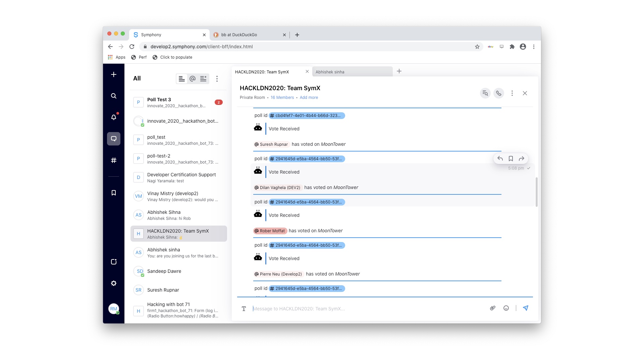Select the HACKLDN2020: Team SymX tab
This screenshot has width=644, height=362.
(x=269, y=71)
